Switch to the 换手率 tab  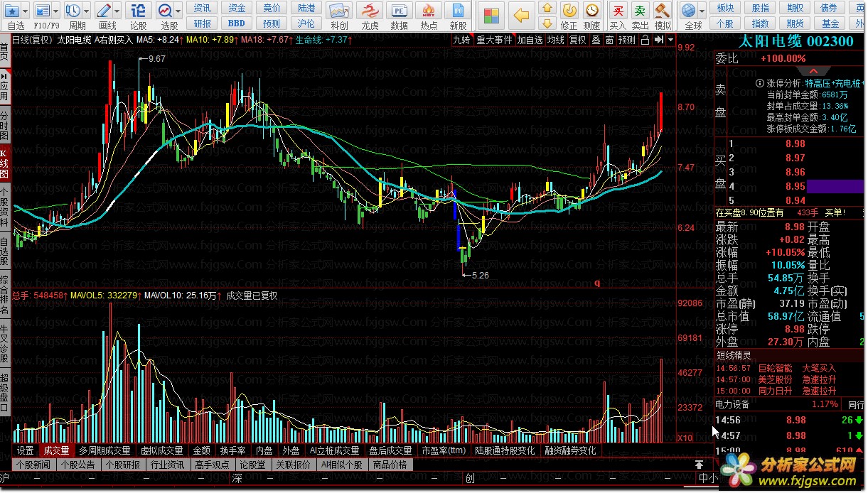point(232,450)
